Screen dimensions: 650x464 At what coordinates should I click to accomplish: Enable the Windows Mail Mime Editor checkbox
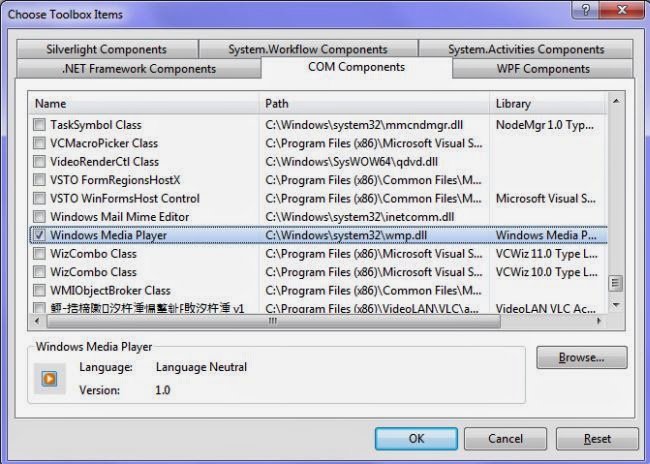[39, 216]
